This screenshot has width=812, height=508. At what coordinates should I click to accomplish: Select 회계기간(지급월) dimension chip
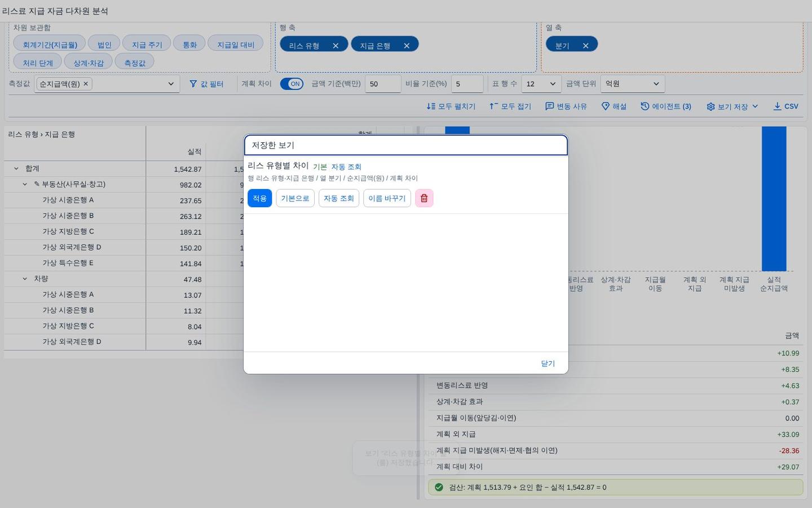[50, 45]
